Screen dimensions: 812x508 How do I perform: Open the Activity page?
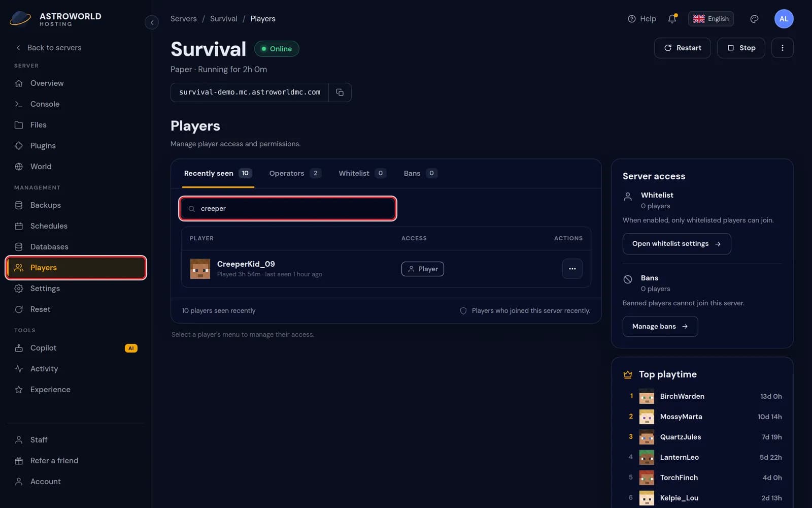tap(76, 369)
